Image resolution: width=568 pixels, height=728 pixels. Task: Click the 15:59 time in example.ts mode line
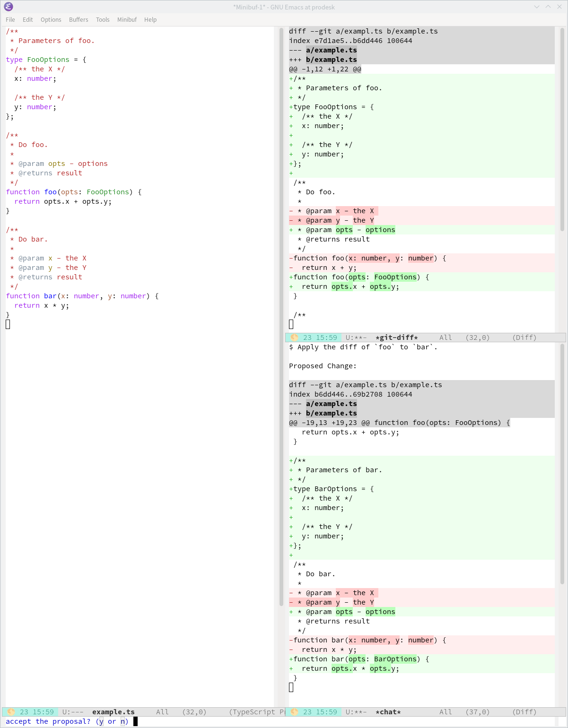[x=43, y=712]
